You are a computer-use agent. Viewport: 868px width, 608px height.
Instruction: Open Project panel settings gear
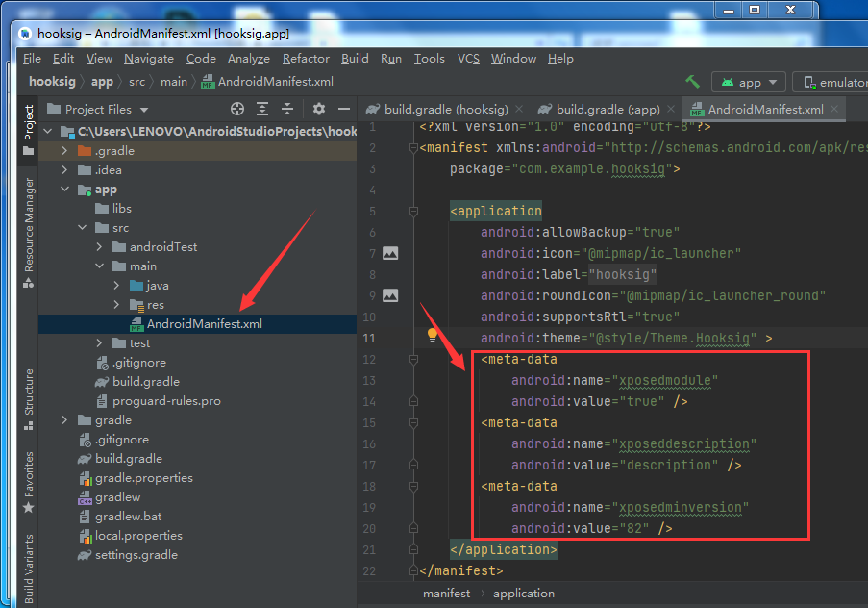pyautogui.click(x=319, y=109)
